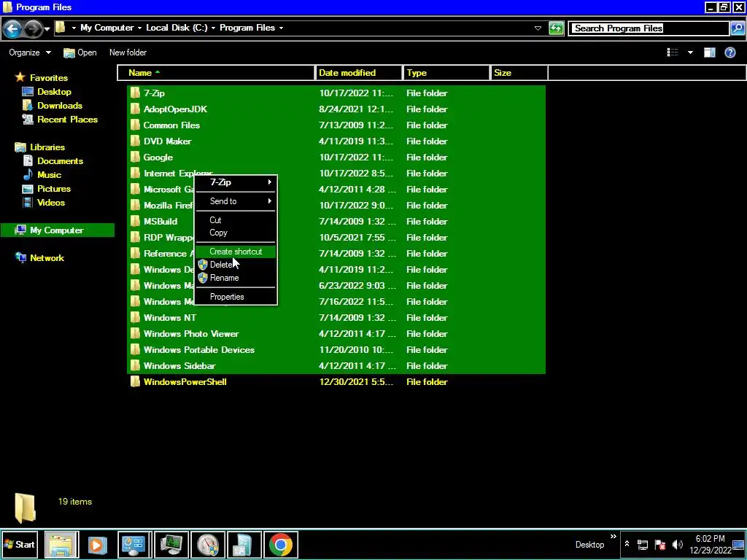
Task: Choose Delete from the context menu
Action: point(236,265)
